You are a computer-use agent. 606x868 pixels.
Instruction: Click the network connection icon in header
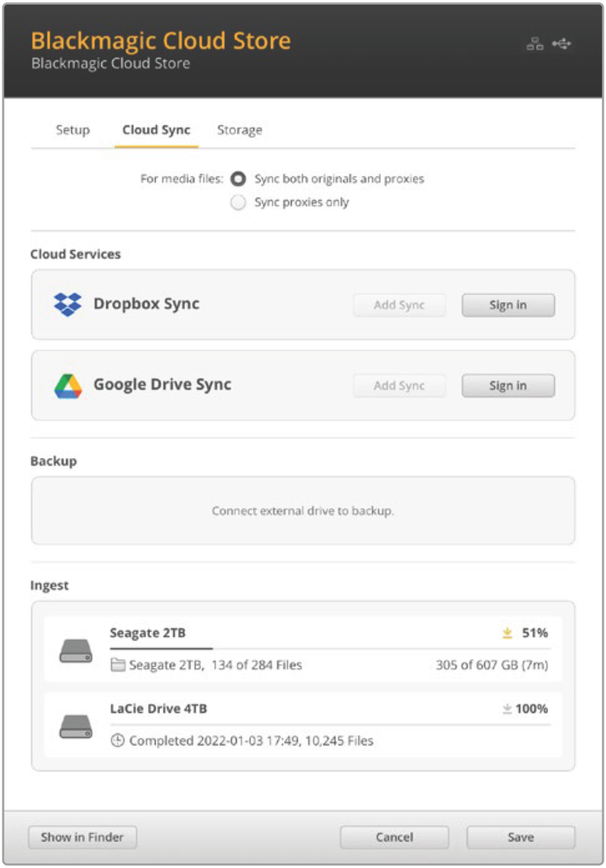534,43
